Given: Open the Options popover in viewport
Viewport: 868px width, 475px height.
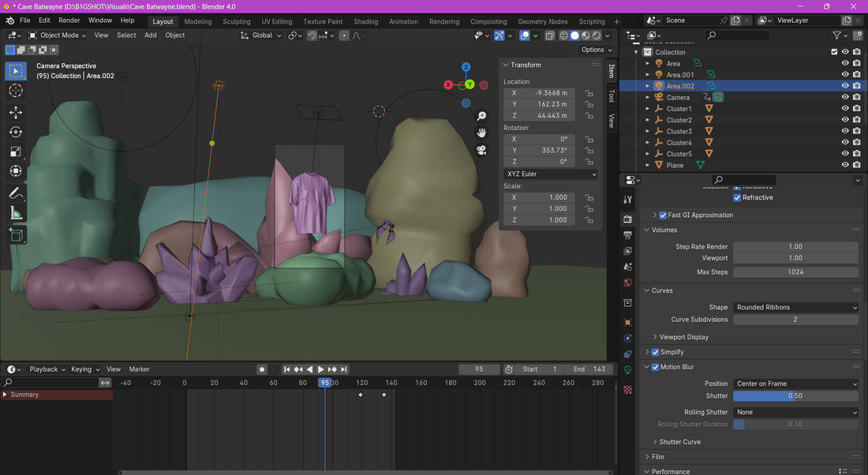Looking at the screenshot, I should 597,50.
